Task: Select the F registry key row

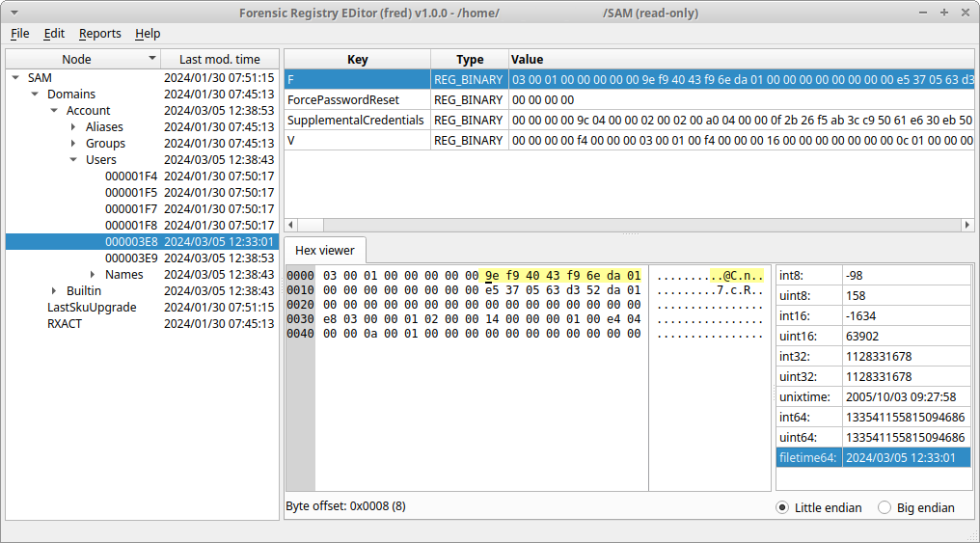Action: 629,79
